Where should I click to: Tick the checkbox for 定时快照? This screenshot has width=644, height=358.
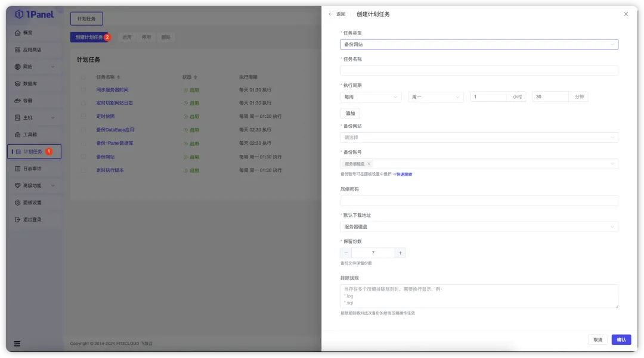pyautogui.click(x=83, y=117)
